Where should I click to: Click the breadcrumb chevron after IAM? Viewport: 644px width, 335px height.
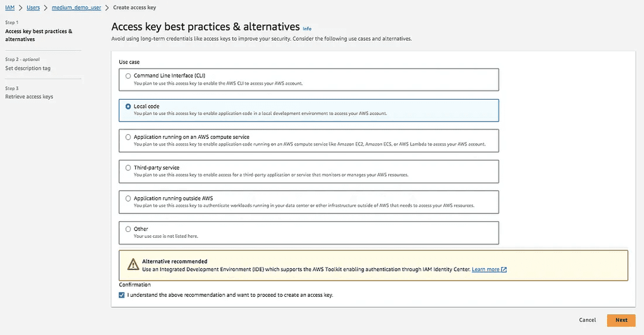[x=20, y=7]
